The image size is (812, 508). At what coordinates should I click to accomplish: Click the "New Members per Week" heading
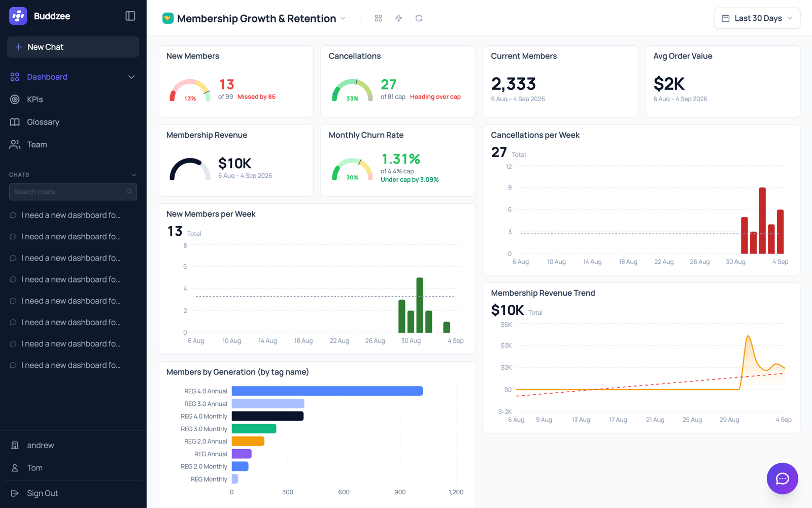pos(211,214)
